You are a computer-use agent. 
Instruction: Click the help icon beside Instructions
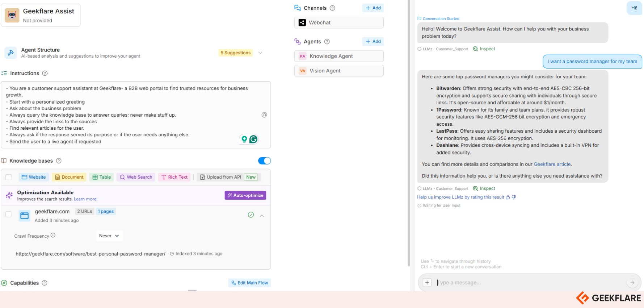coord(45,73)
